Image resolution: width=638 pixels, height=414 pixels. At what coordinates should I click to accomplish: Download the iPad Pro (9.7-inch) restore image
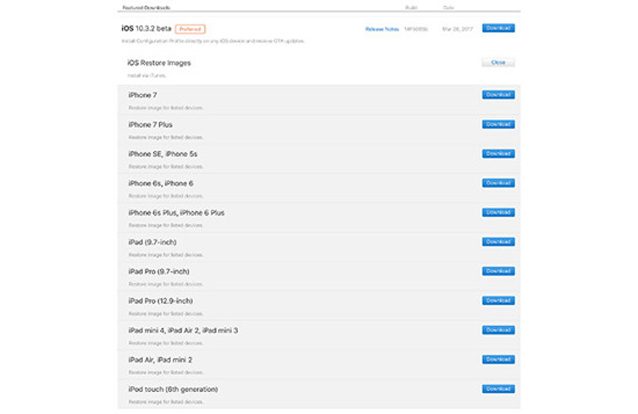498,271
